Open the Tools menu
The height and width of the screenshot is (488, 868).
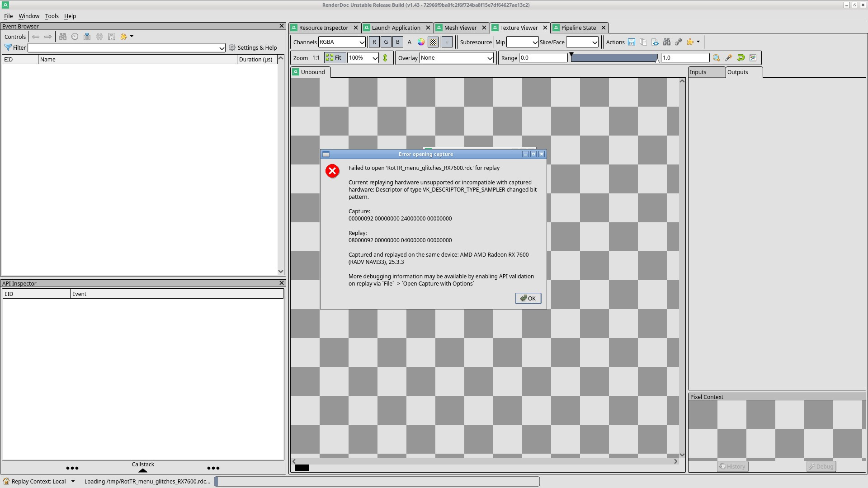(x=52, y=16)
